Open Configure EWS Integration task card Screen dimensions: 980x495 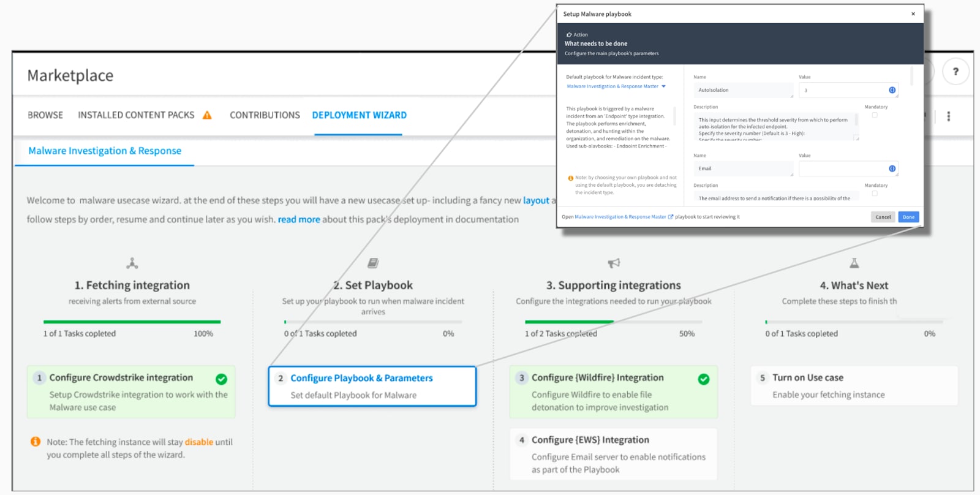pyautogui.click(x=613, y=454)
